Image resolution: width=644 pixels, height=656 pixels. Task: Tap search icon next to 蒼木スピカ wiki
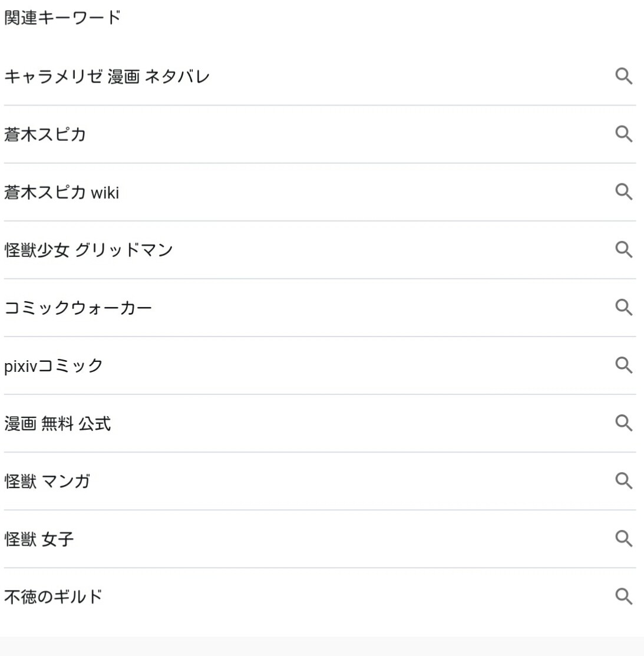tap(623, 192)
